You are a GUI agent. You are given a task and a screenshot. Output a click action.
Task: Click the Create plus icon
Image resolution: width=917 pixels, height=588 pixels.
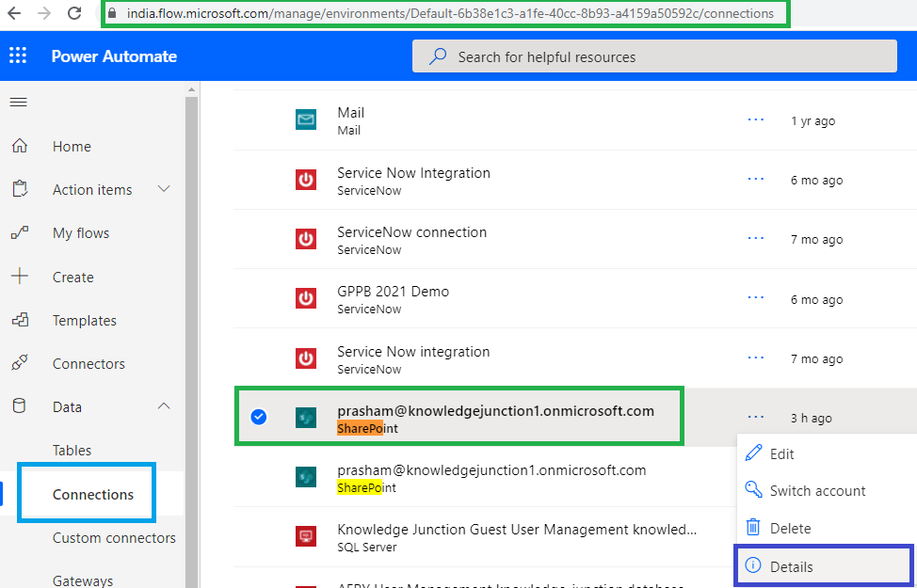[19, 276]
